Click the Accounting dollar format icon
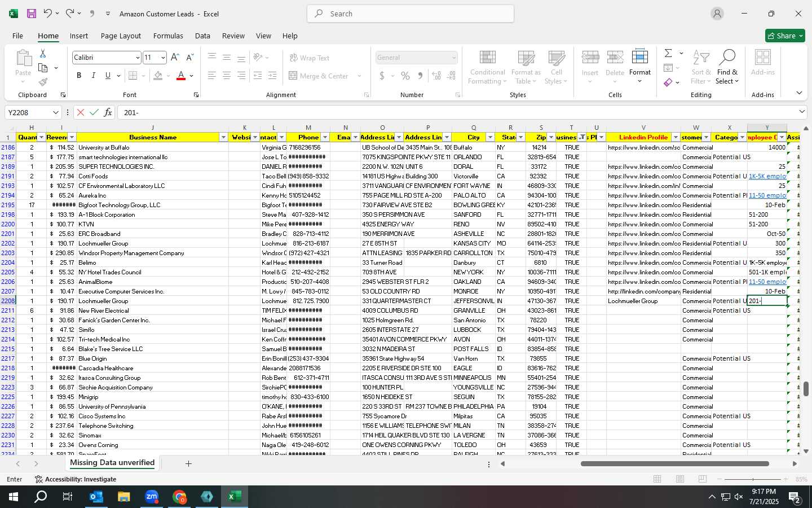Screen dimensions: 812x508 click(382, 76)
